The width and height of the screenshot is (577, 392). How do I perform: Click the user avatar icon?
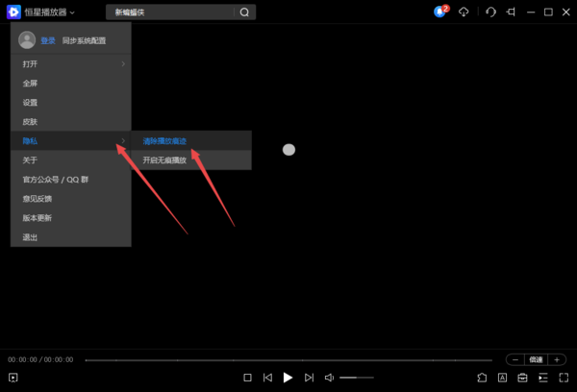point(27,40)
